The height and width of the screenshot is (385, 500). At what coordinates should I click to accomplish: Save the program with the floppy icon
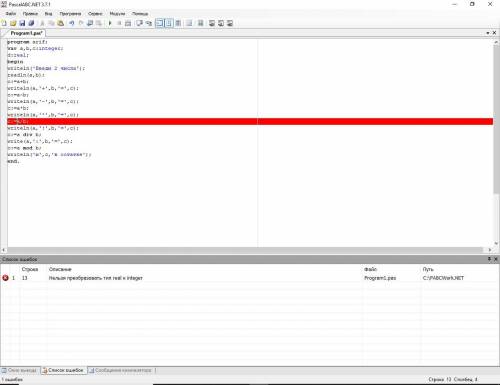tap(22, 23)
